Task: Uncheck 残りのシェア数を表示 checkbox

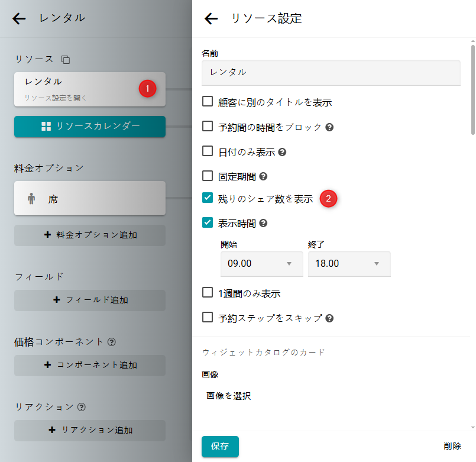Action: point(208,198)
